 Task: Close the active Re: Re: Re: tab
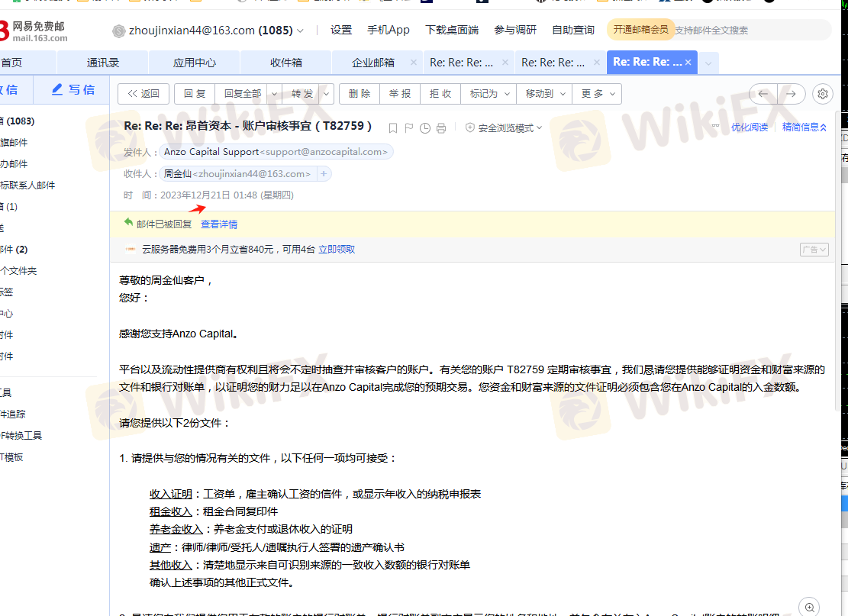point(688,62)
